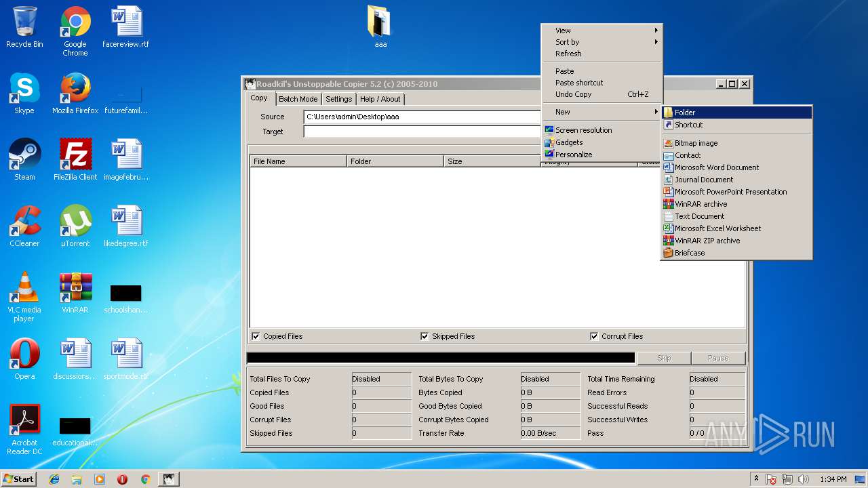868x488 pixels.
Task: Open Gadgets menu entry
Action: click(601, 142)
